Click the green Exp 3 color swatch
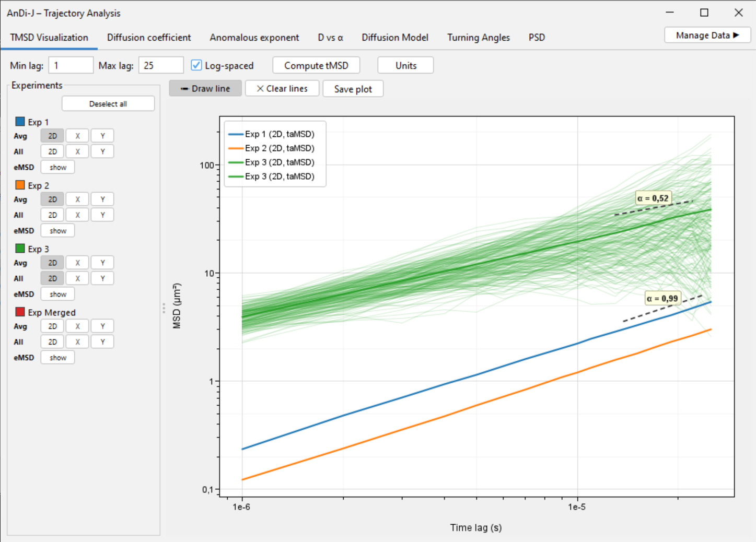Screen dimensions: 756x542 pyautogui.click(x=20, y=248)
